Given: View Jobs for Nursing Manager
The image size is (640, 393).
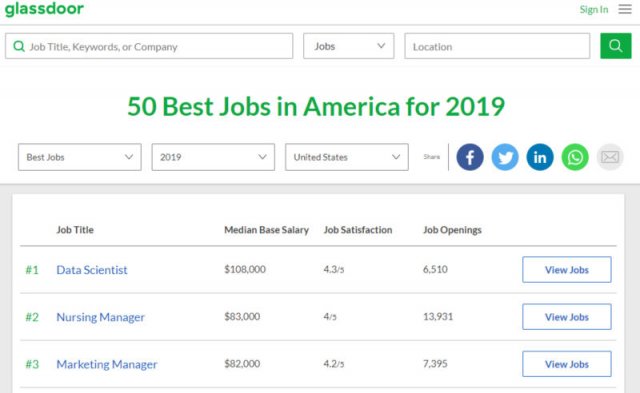Looking at the screenshot, I should click(567, 317).
